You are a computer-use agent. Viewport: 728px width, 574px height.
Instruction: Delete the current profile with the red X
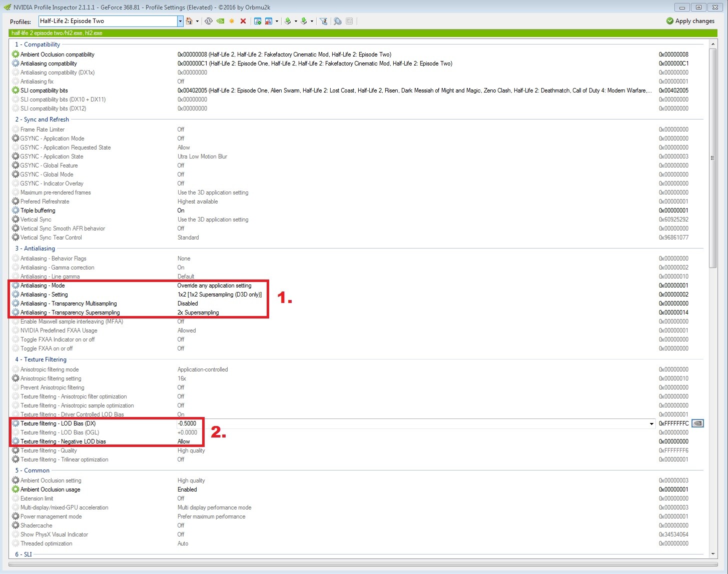(x=243, y=21)
